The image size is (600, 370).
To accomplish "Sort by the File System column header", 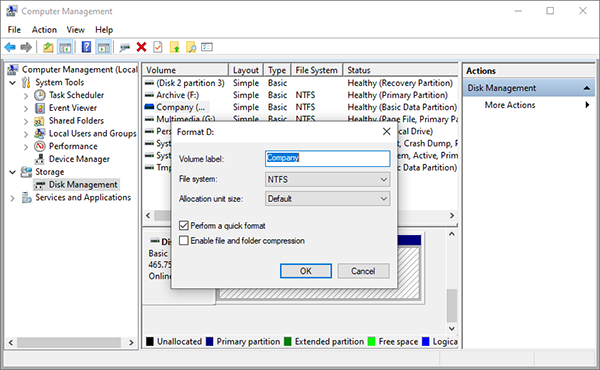I will point(316,70).
